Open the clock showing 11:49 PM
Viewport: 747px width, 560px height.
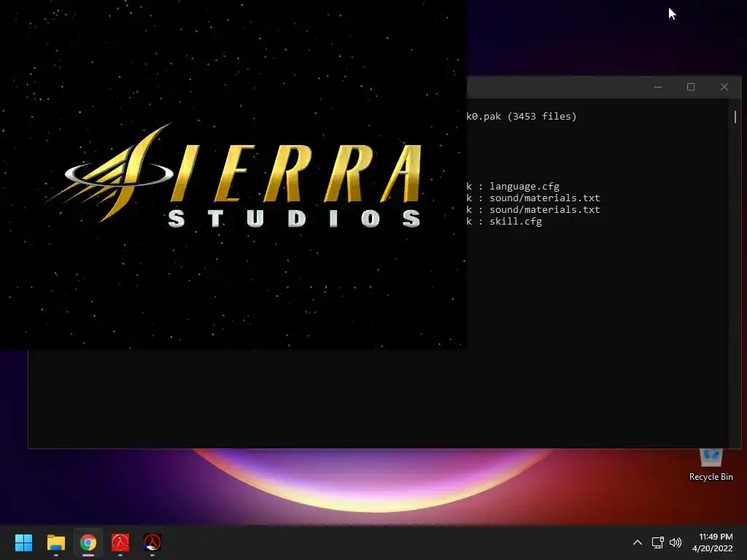[x=712, y=542]
